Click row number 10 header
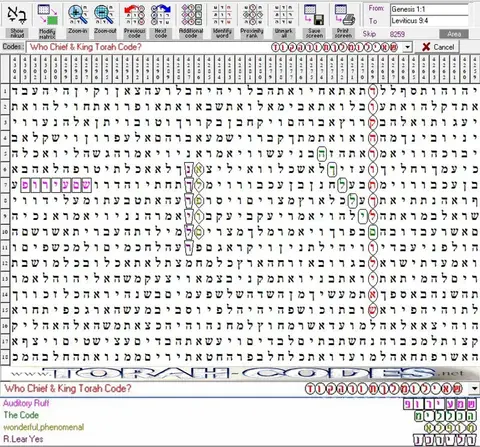 (5, 232)
